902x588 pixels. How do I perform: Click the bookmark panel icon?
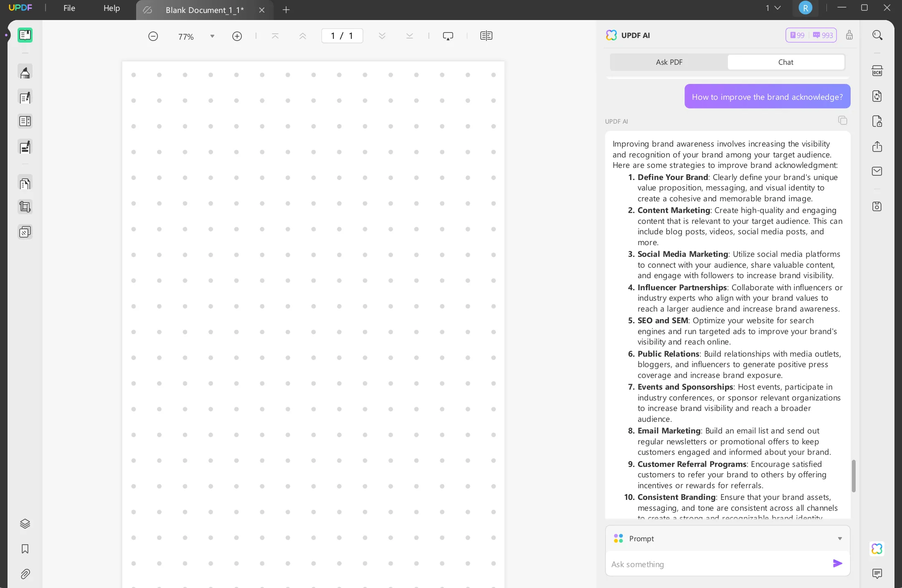pyautogui.click(x=25, y=549)
